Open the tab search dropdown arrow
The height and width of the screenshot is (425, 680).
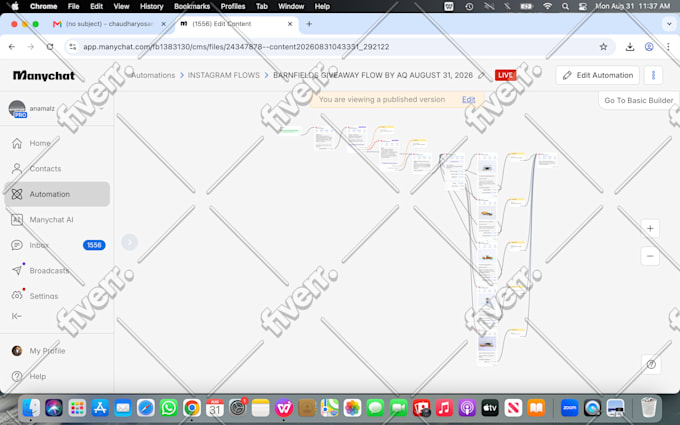pyautogui.click(x=669, y=24)
